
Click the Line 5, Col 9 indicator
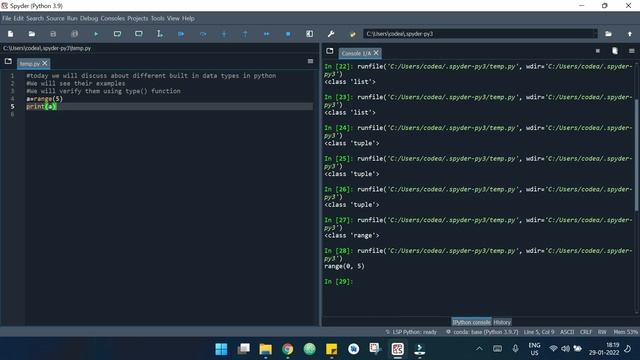(x=539, y=332)
